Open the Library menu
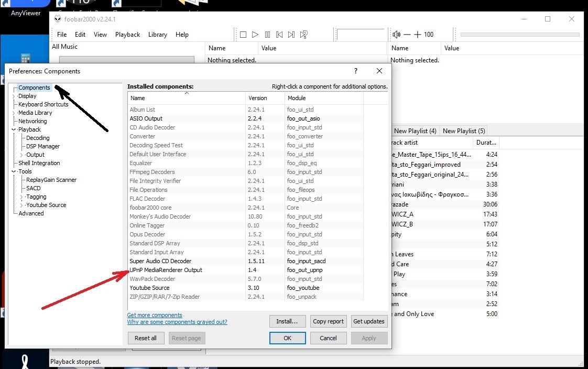Viewport: 588px width, 369px height. [x=158, y=34]
